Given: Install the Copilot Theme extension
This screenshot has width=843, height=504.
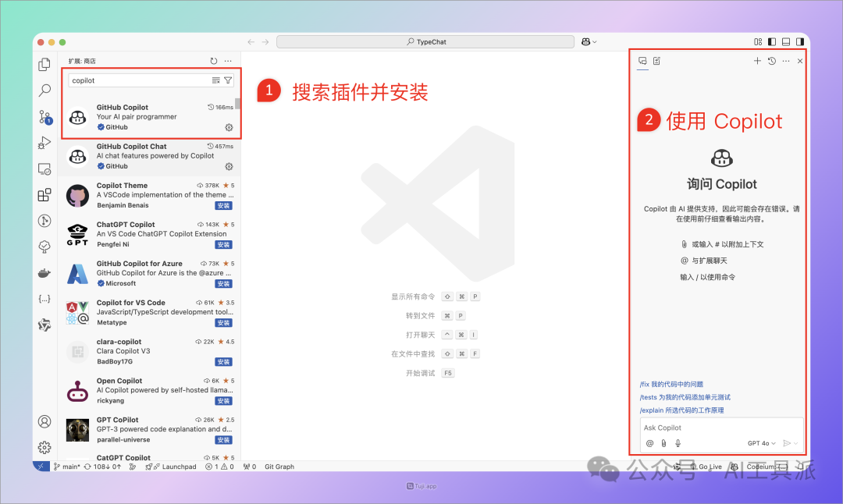Looking at the screenshot, I should (224, 206).
